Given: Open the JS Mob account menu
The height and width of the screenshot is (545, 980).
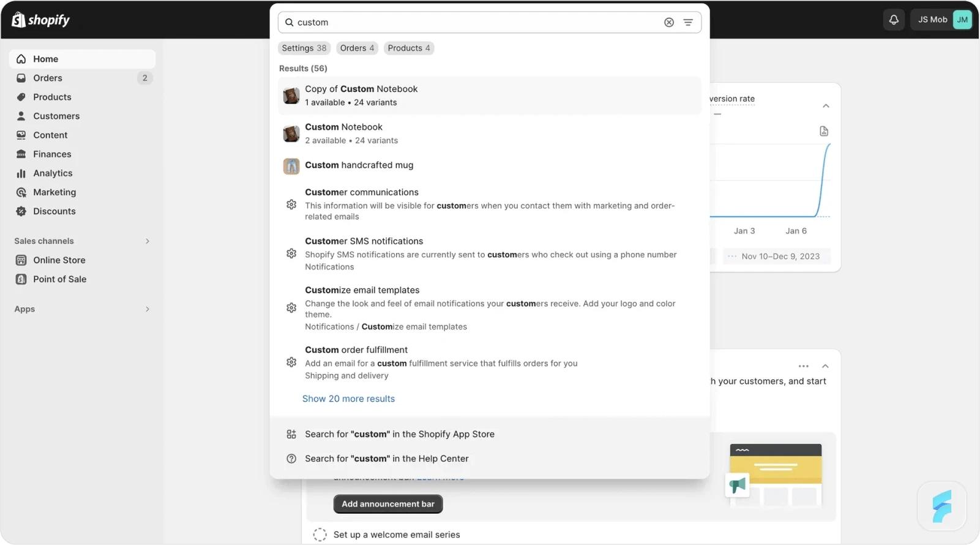Looking at the screenshot, I should (x=943, y=20).
